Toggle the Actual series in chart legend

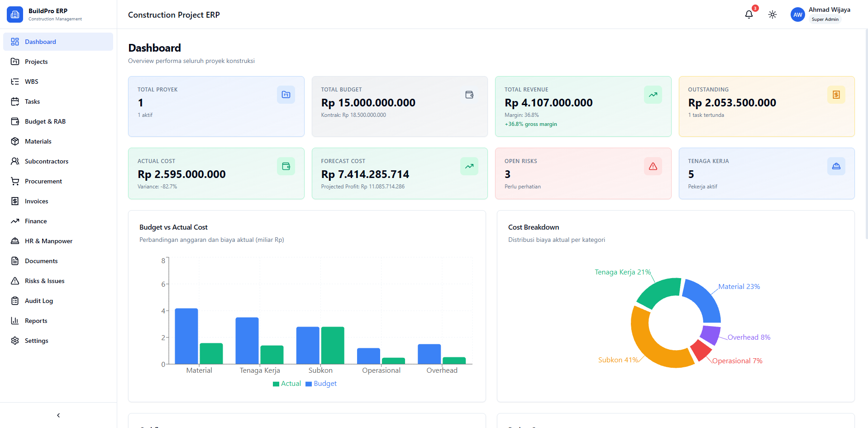point(287,384)
